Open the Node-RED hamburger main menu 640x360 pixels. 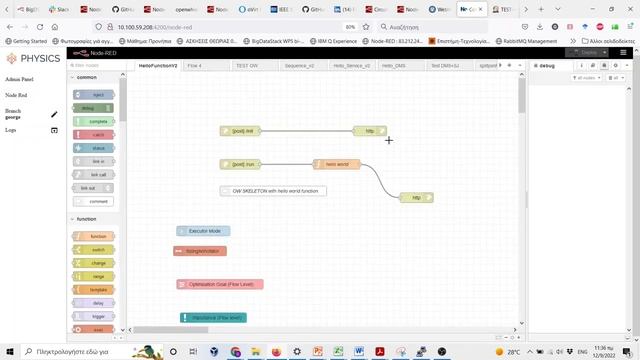pos(623,53)
